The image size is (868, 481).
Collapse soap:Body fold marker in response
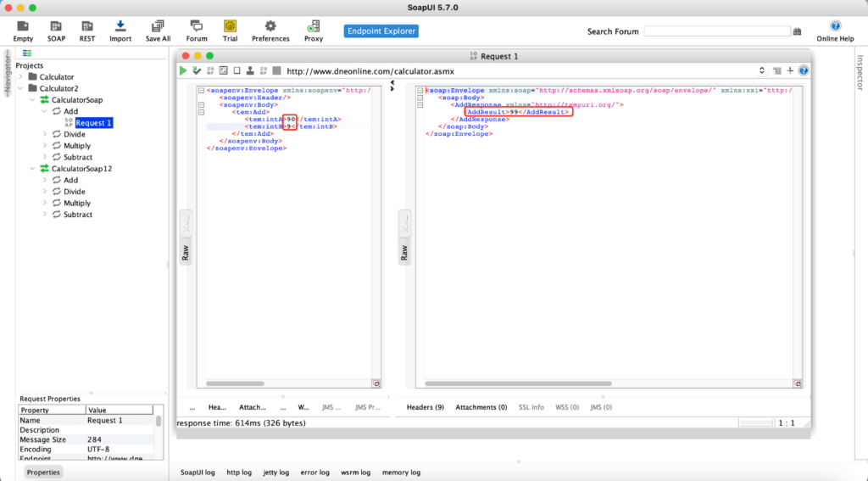tap(420, 98)
